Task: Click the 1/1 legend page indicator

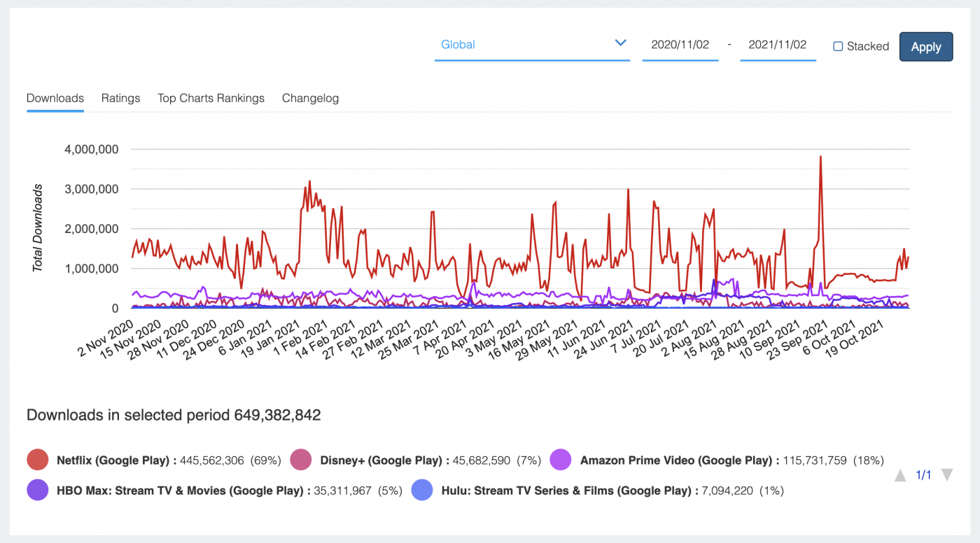Action: 923,476
